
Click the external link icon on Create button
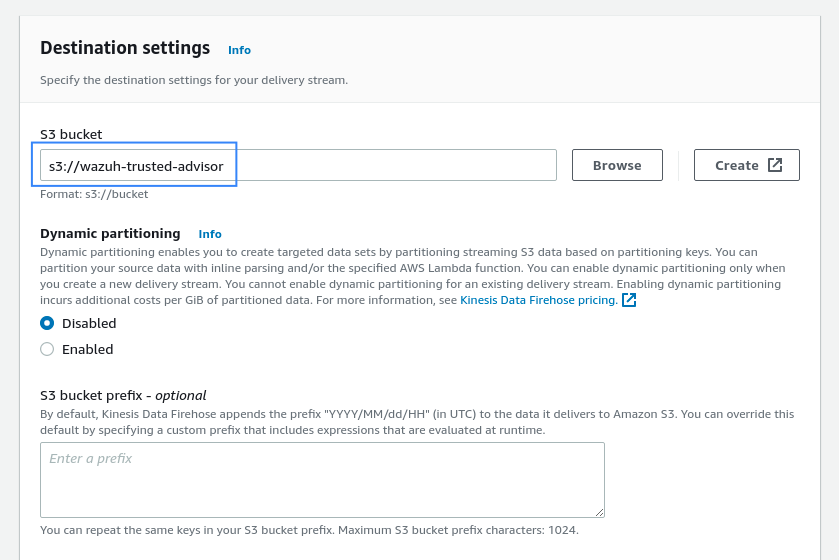(775, 165)
